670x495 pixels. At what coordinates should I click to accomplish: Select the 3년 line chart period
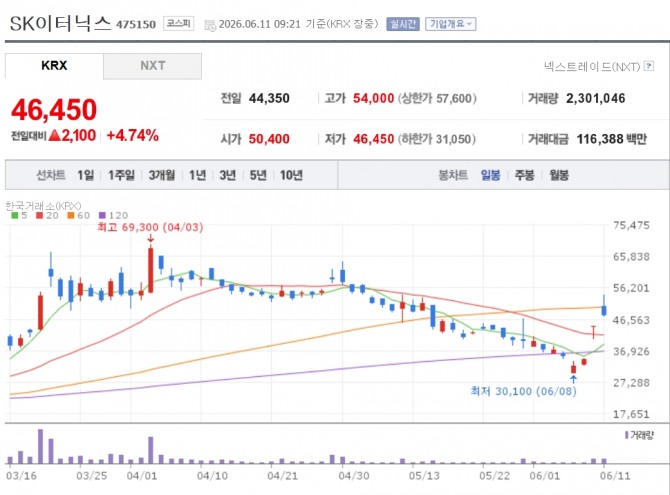pyautogui.click(x=228, y=175)
